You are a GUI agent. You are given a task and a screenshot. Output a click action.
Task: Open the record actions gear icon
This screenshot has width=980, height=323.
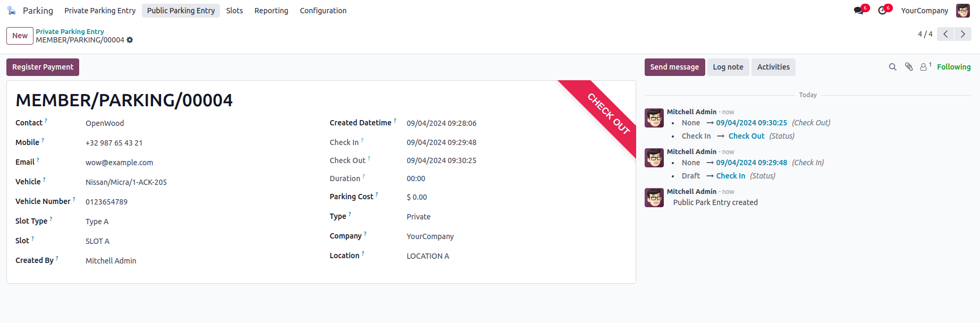(x=130, y=40)
